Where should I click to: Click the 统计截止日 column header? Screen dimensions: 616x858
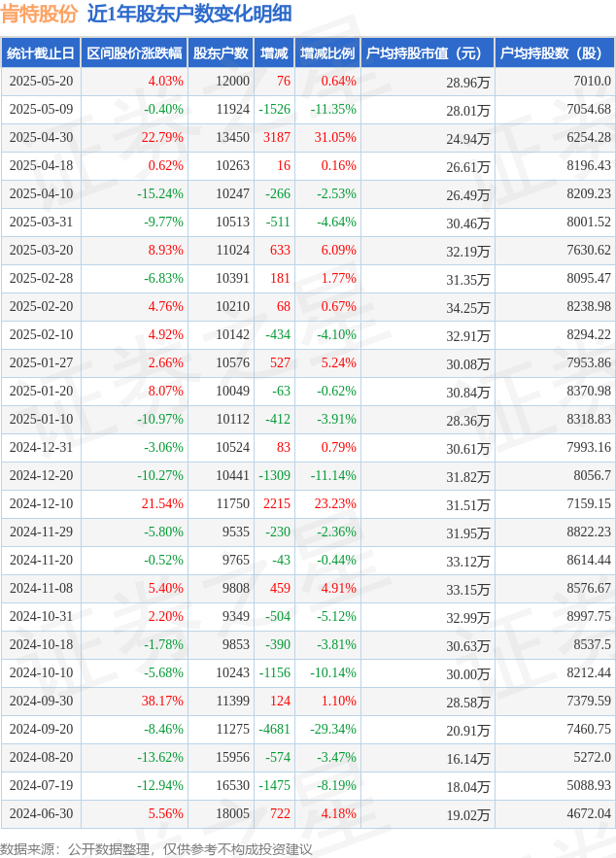[41, 53]
